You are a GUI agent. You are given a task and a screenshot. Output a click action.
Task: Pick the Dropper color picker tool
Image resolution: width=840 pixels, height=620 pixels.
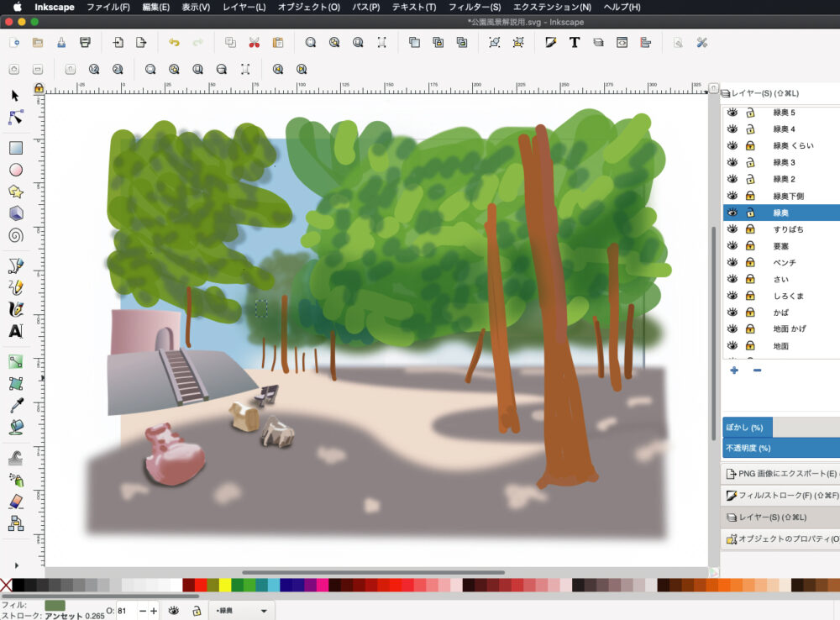point(15,406)
